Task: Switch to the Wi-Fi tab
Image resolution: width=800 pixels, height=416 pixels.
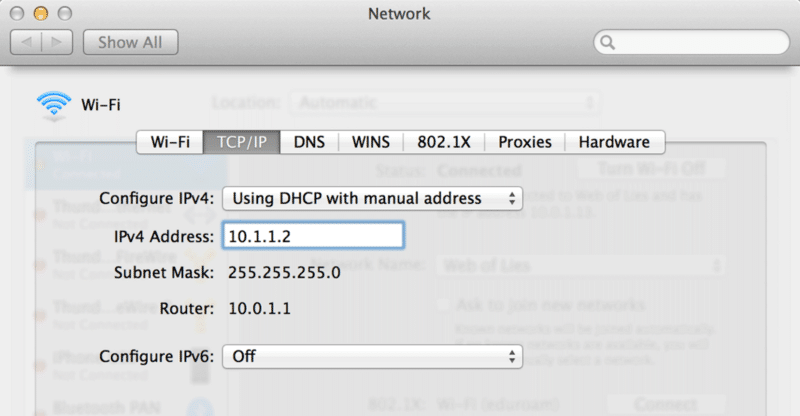Action: point(170,142)
